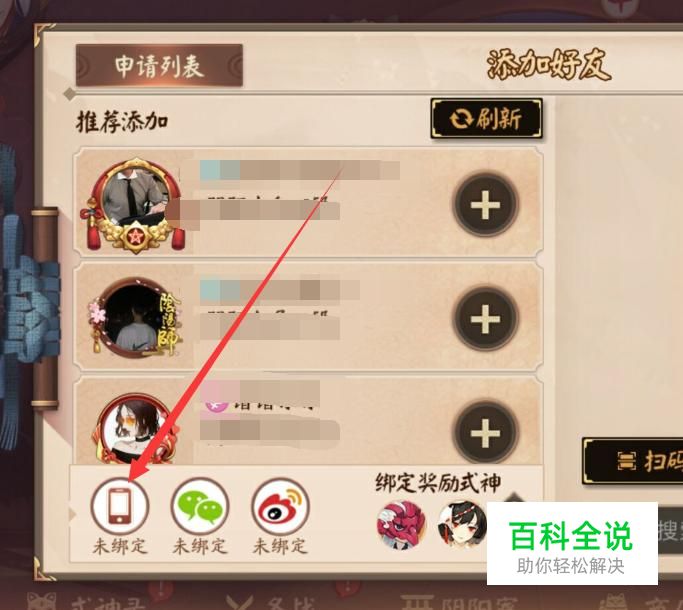
Task: Click the small arrow left of phone icon
Action: click(73, 514)
